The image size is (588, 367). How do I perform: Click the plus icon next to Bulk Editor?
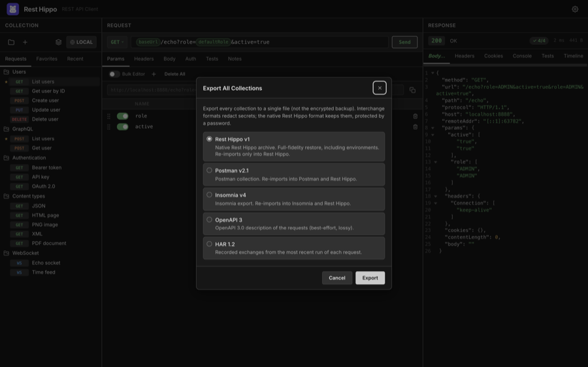(x=154, y=74)
